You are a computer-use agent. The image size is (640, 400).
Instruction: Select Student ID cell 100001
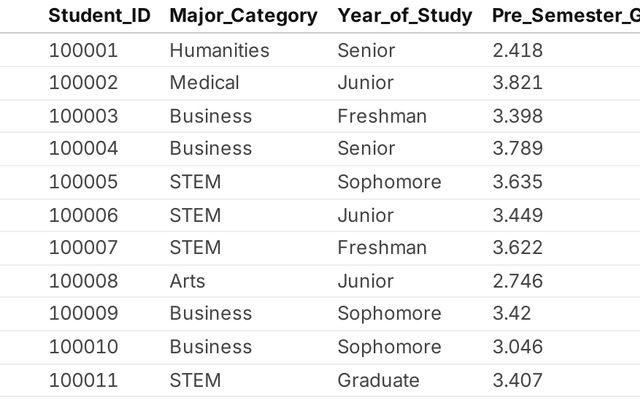pos(83,51)
